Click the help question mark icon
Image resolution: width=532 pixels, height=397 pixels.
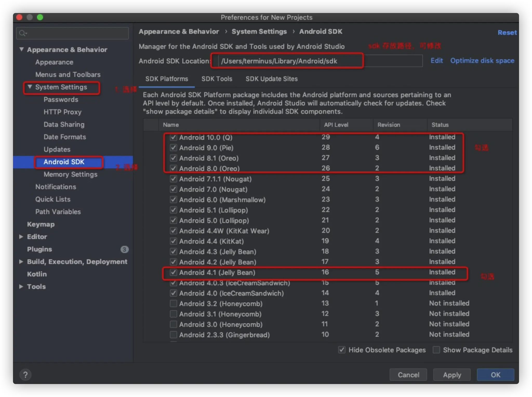[x=25, y=375]
